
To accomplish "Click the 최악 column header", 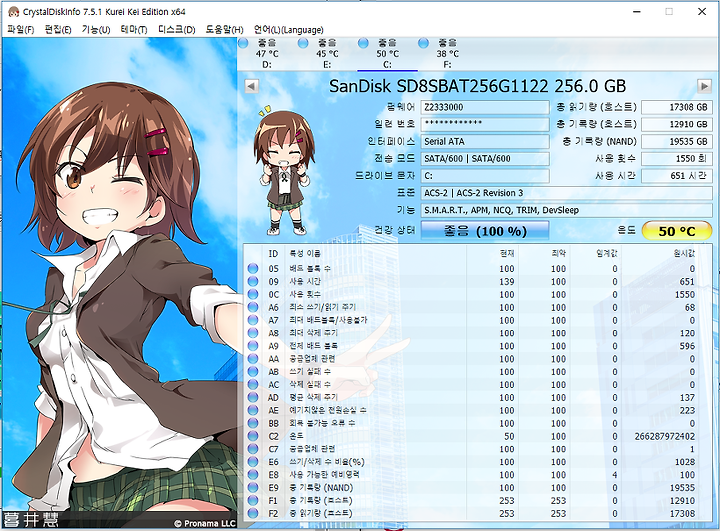I will click(558, 254).
